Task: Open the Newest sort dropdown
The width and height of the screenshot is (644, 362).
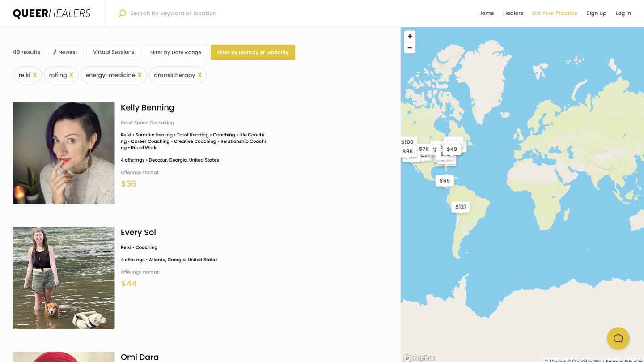Action: 65,52
